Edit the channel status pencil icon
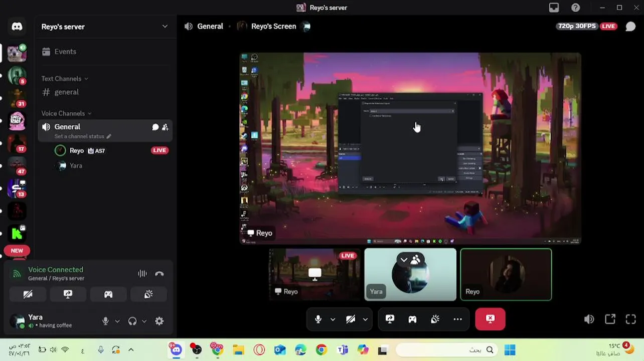Image resolution: width=644 pixels, height=361 pixels. point(109,136)
